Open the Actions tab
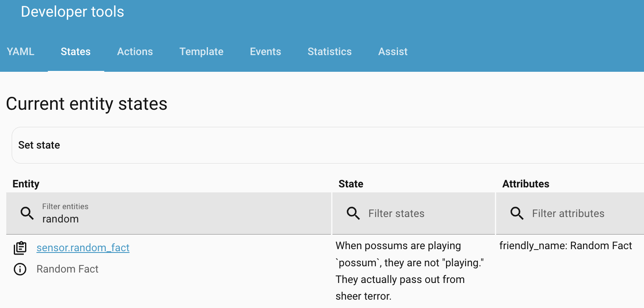 (x=135, y=52)
